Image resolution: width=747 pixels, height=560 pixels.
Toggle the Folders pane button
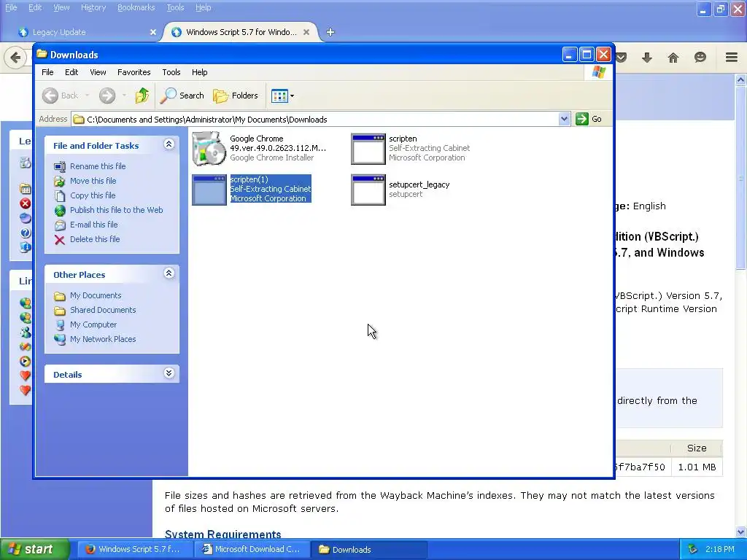coord(236,96)
